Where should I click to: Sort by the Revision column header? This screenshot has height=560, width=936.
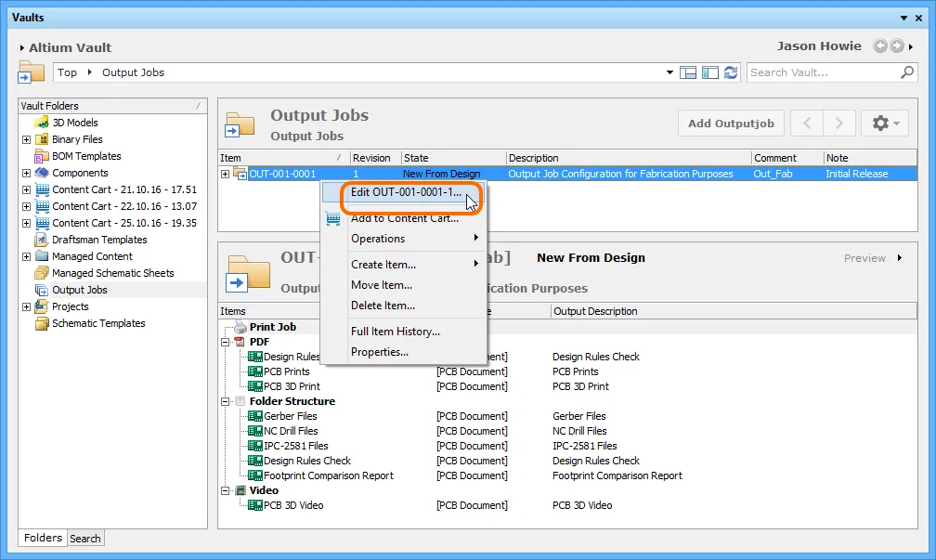pos(375,158)
